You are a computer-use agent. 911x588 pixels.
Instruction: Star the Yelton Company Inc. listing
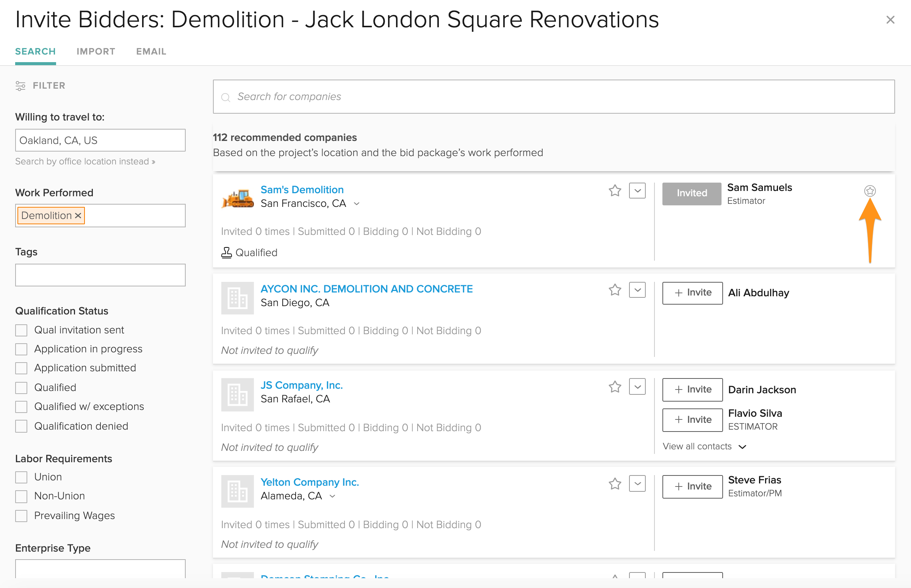point(615,484)
